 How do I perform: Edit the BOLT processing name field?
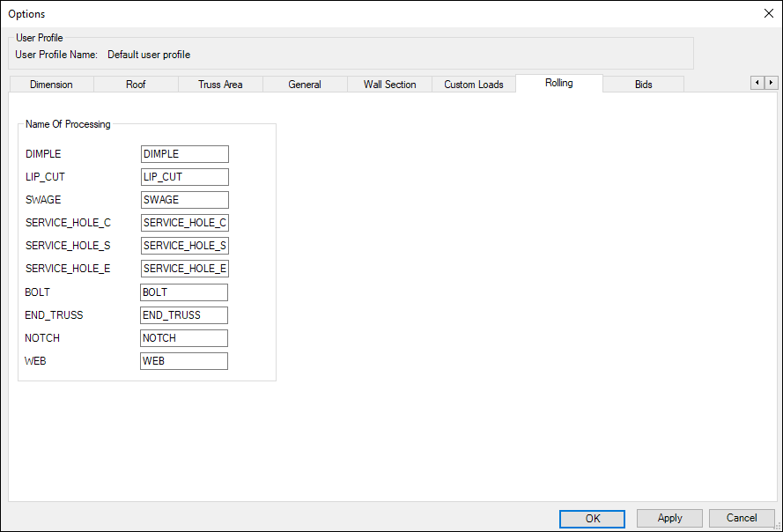(184, 292)
